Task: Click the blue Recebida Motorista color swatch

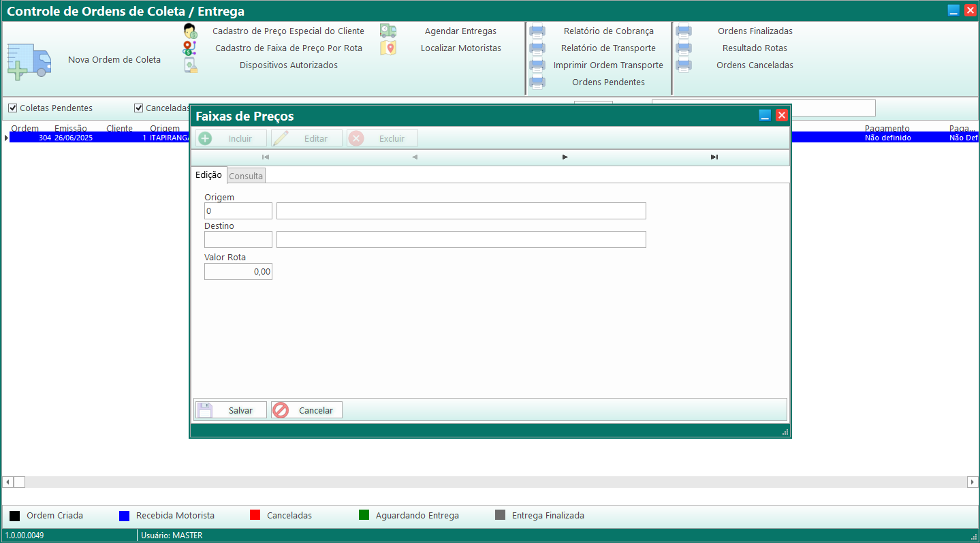Action: pos(124,516)
